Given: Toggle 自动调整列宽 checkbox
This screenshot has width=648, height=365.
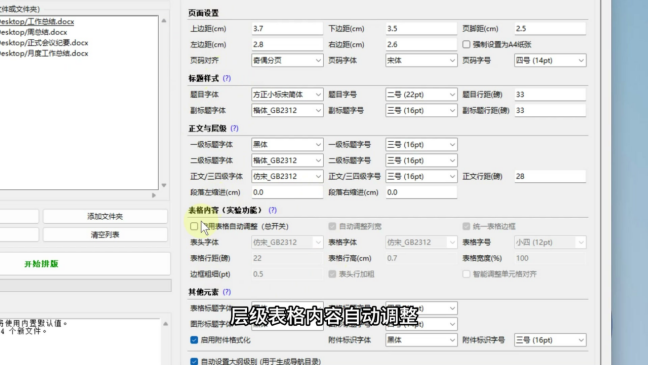Looking at the screenshot, I should (x=332, y=226).
